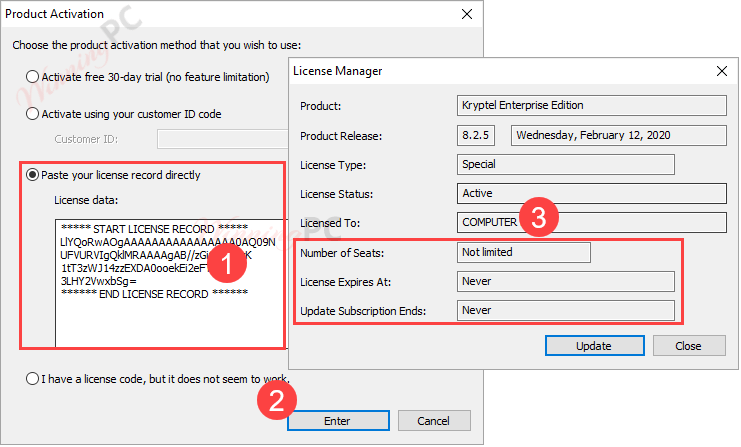
Task: Click the Product field 'Kryptel Enterprise Edition'
Action: 592,105
